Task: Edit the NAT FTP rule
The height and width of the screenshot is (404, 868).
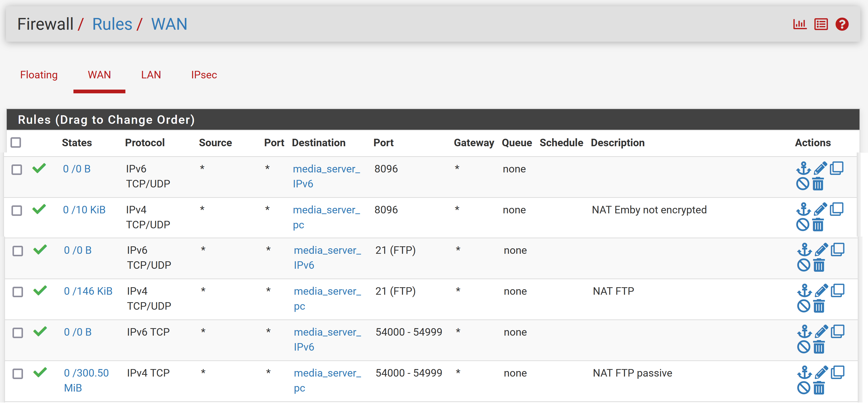Action: [x=821, y=290]
